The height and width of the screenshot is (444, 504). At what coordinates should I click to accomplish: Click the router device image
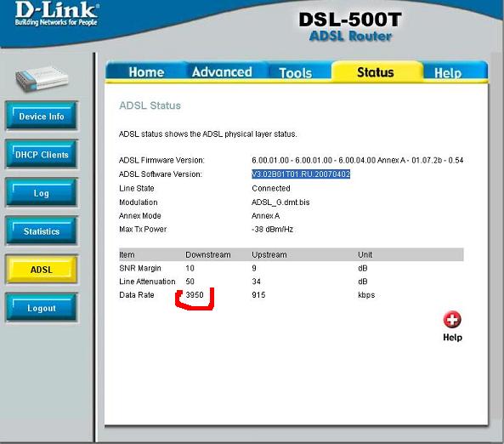[x=42, y=78]
